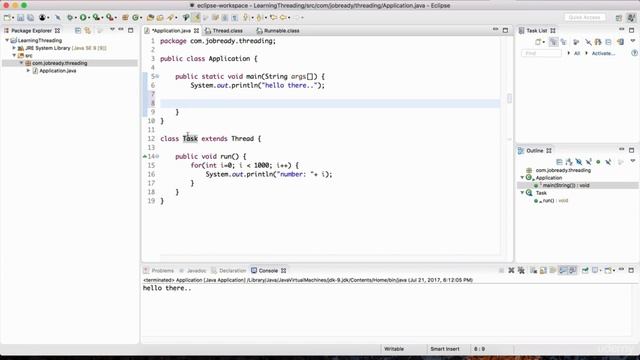Collapse the LearningThreading project node
This screenshot has height=360, width=640.
tap(7, 40)
